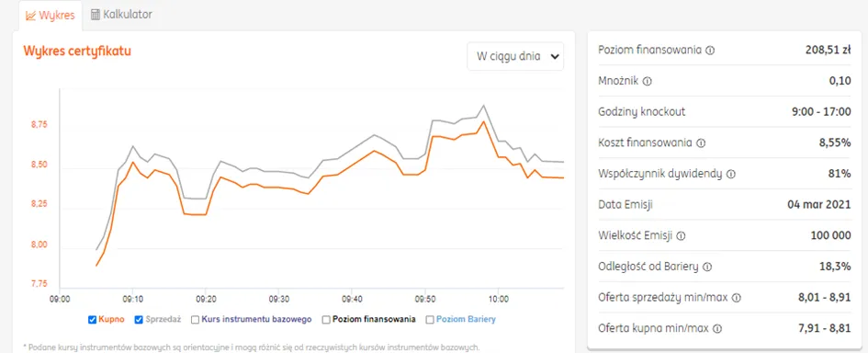Click the 09:30 time axis label
The height and width of the screenshot is (353, 868).
[x=278, y=299]
